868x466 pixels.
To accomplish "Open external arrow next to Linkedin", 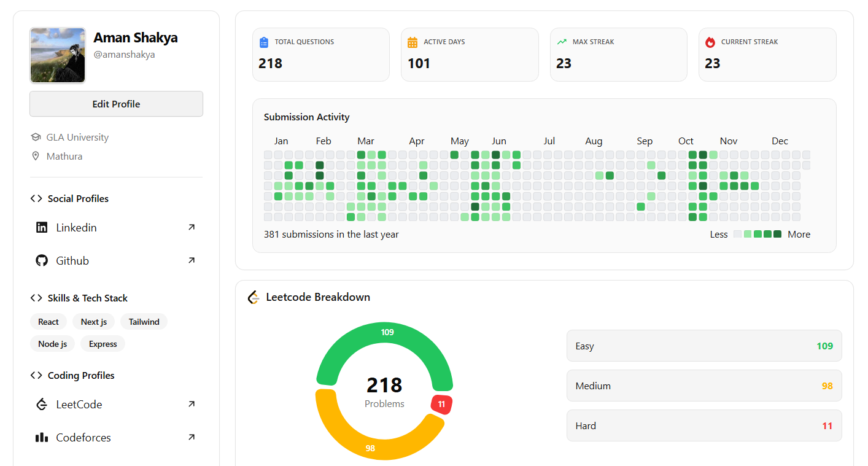I will coord(192,228).
